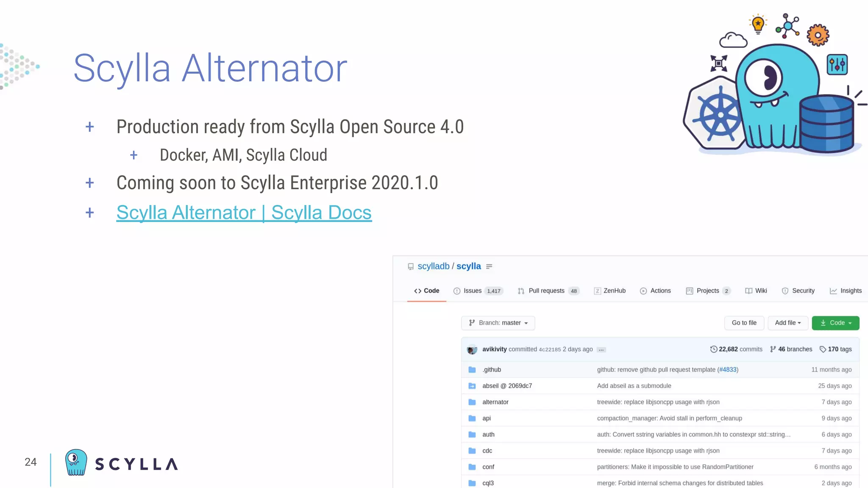Image resolution: width=868 pixels, height=488 pixels.
Task: Open the cdc folder
Action: tap(487, 451)
